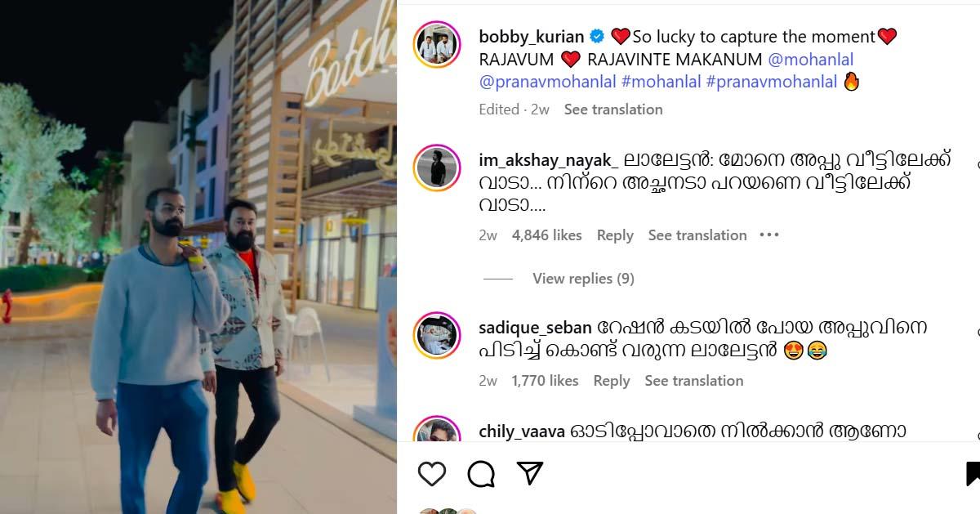
Task: See translation of the post caption
Action: [x=613, y=110]
